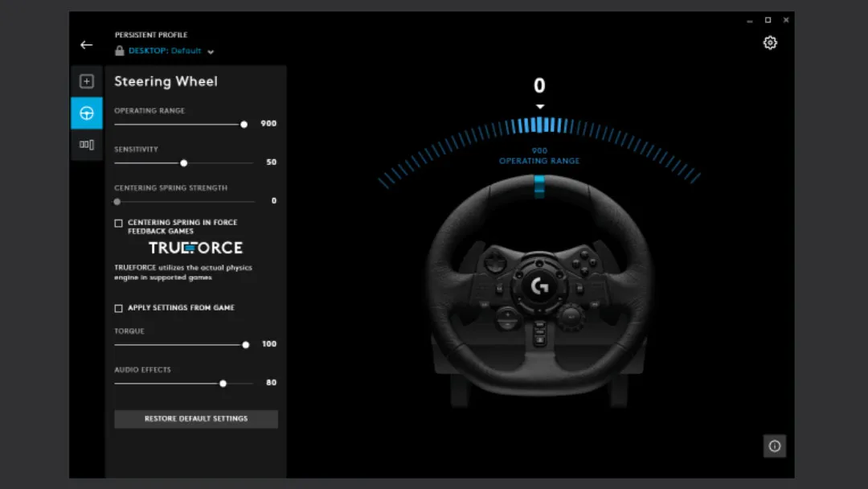Click the Centering Spring Strength slider handle
The width and height of the screenshot is (868, 489).
point(117,201)
